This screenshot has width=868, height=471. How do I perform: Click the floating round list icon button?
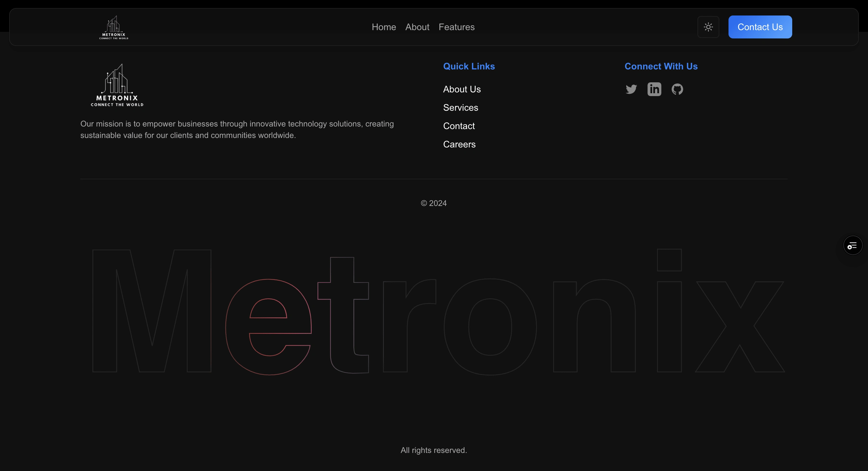click(x=852, y=246)
